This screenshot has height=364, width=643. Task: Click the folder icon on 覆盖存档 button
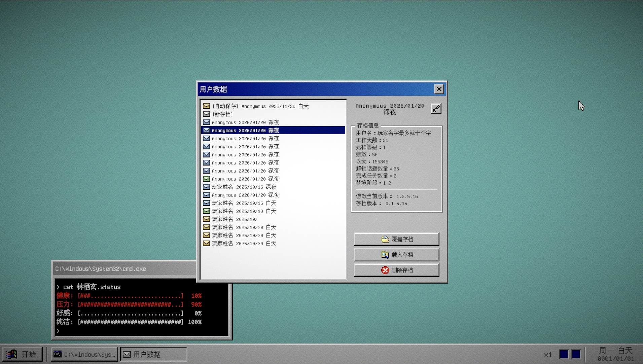pyautogui.click(x=385, y=239)
